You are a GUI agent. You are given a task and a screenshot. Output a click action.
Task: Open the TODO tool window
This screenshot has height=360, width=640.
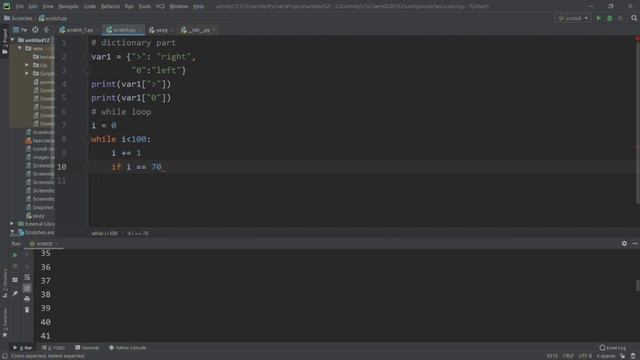pos(53,348)
